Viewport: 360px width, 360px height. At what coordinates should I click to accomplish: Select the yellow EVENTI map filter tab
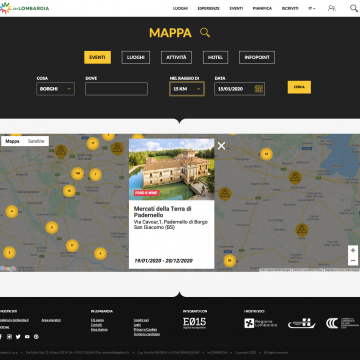point(97,57)
